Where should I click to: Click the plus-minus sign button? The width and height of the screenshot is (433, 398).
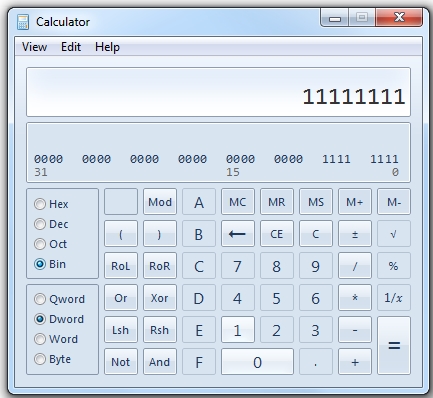coord(355,234)
